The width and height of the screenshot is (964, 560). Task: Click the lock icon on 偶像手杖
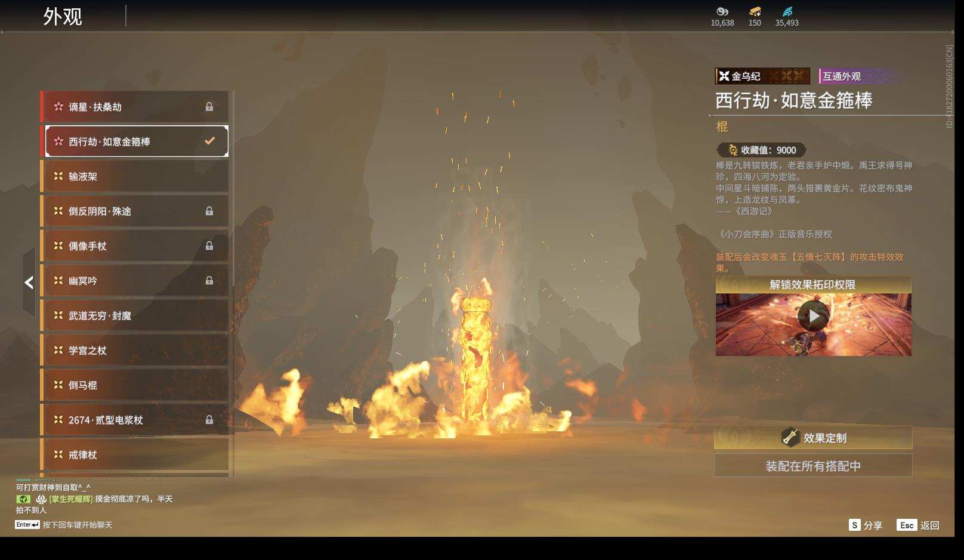pyautogui.click(x=209, y=246)
